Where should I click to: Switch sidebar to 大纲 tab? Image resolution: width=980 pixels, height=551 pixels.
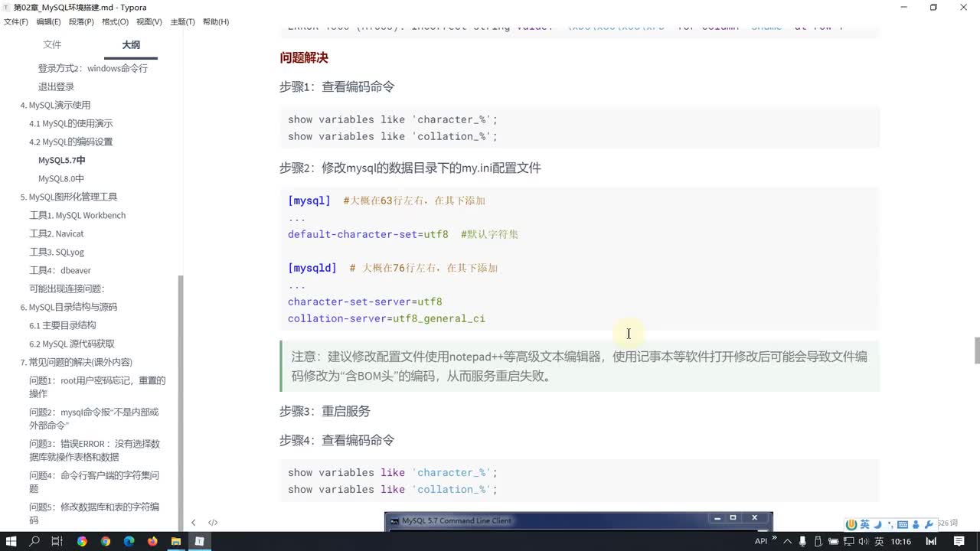[x=131, y=45]
